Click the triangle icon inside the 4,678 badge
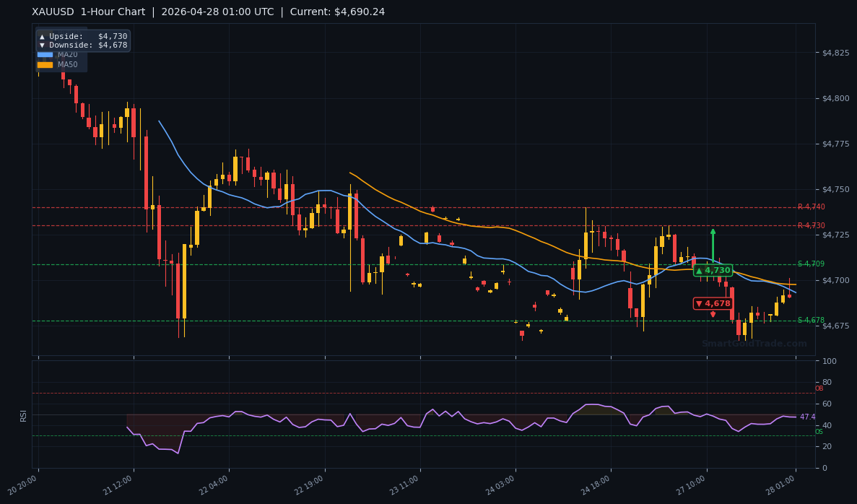This screenshot has width=857, height=504. (x=699, y=303)
